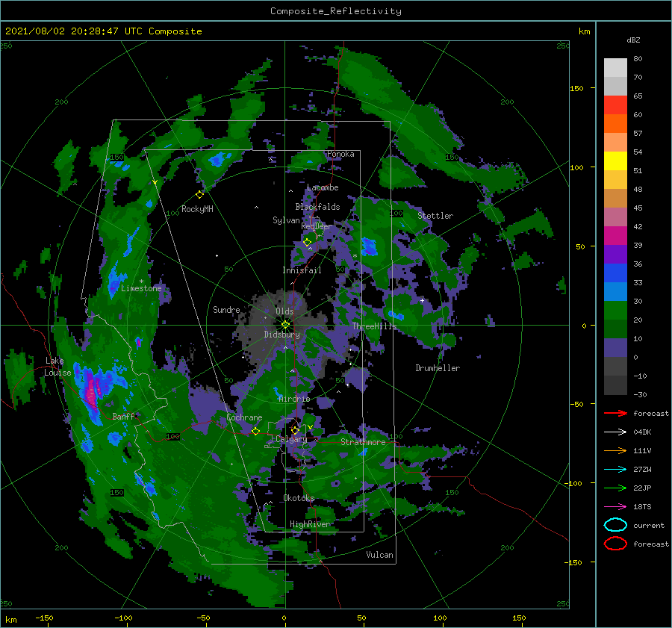This screenshot has width=672, height=628.
Task: Click the yellow diamond marker near Cochrane
Action: click(255, 431)
